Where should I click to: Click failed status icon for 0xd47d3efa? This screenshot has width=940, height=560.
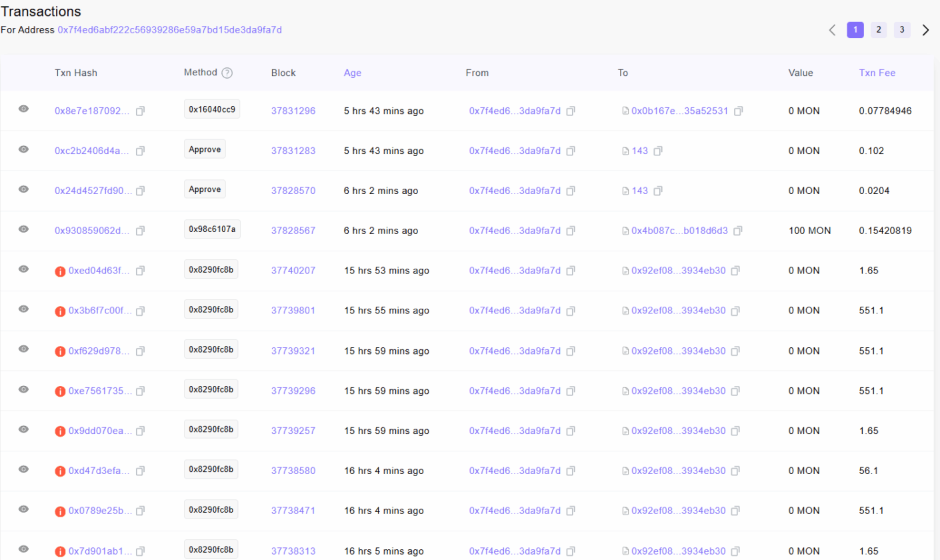(60, 471)
